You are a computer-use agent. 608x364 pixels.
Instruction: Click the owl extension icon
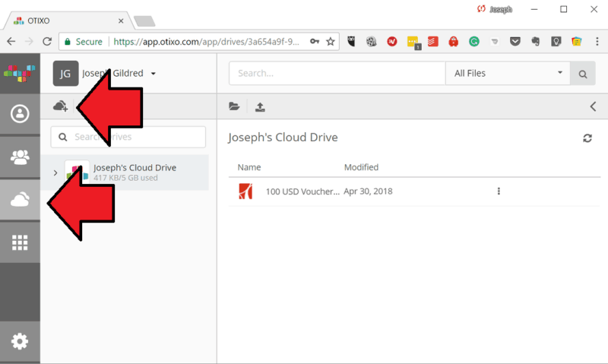351,42
